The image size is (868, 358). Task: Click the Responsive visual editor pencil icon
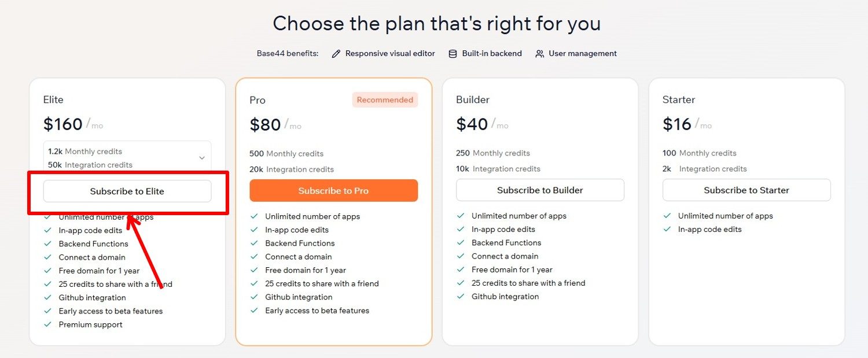coord(336,54)
